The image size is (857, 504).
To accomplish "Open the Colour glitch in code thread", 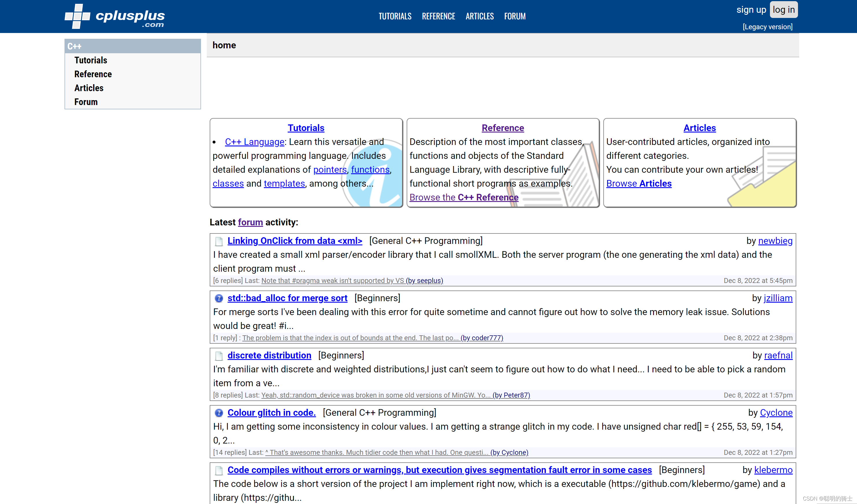I will (x=271, y=413).
